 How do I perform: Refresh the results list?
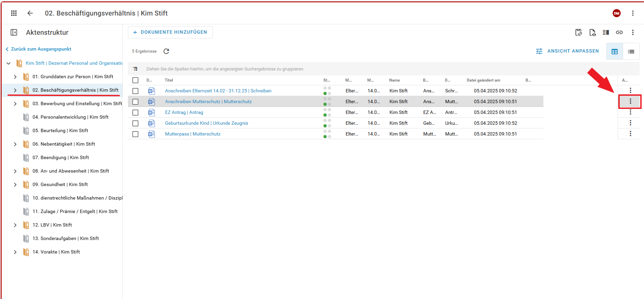point(166,51)
